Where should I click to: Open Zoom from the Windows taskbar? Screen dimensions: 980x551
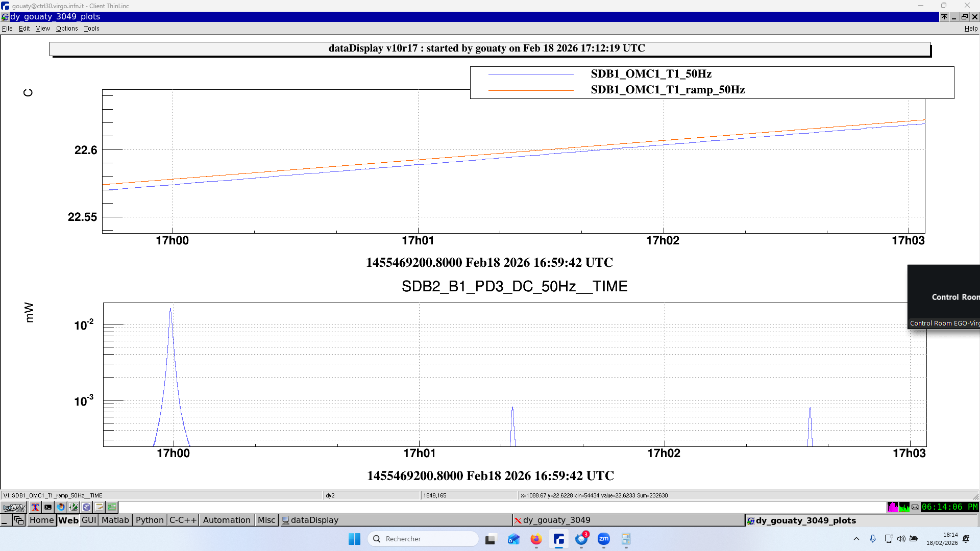(604, 539)
